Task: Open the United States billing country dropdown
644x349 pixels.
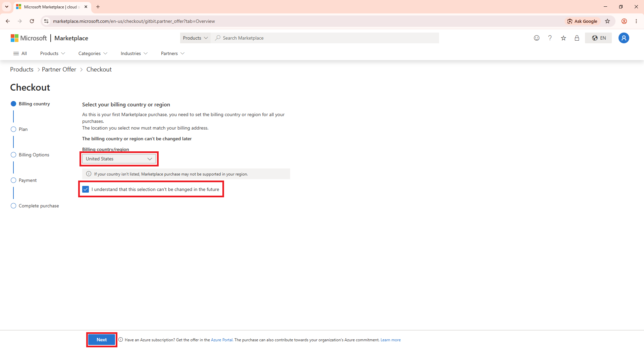Action: coord(119,159)
